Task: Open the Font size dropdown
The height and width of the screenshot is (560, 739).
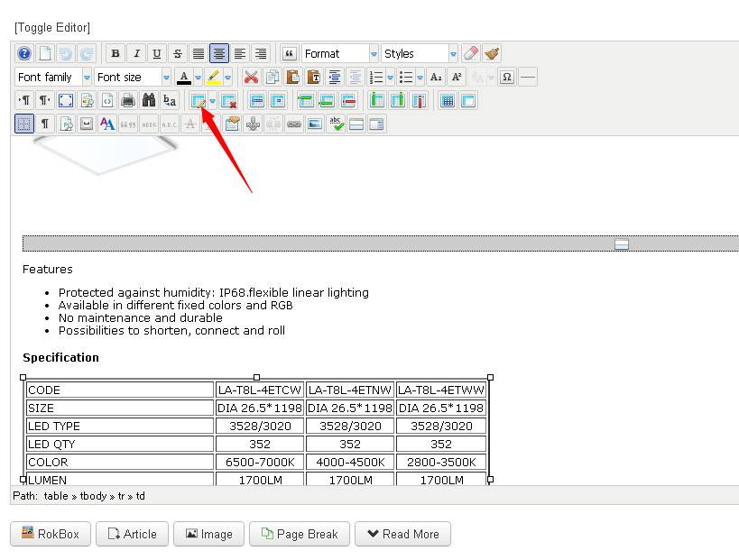Action: coord(133,78)
